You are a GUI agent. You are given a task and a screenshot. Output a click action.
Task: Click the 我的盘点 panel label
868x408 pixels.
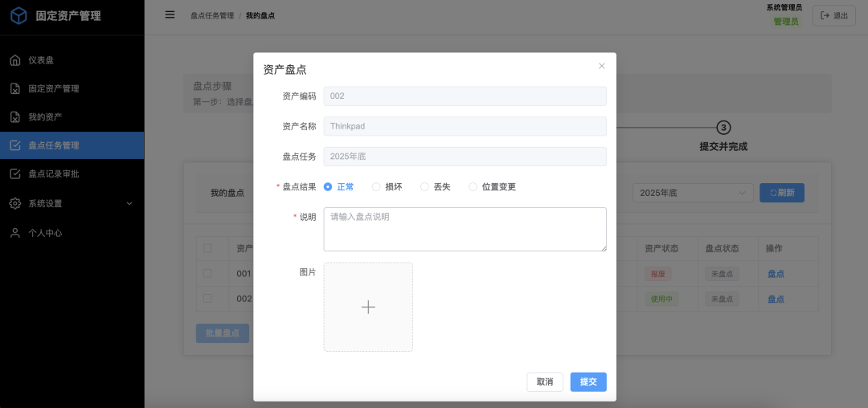tap(227, 193)
